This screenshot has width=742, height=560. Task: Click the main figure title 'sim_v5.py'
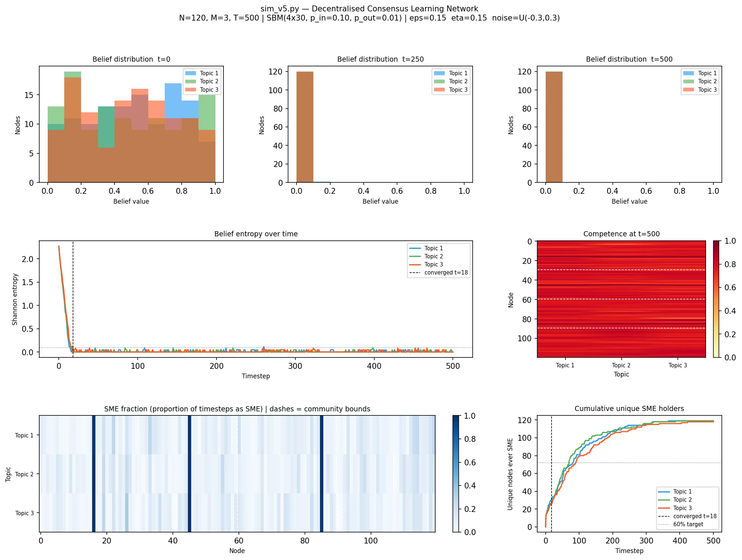pos(369,9)
